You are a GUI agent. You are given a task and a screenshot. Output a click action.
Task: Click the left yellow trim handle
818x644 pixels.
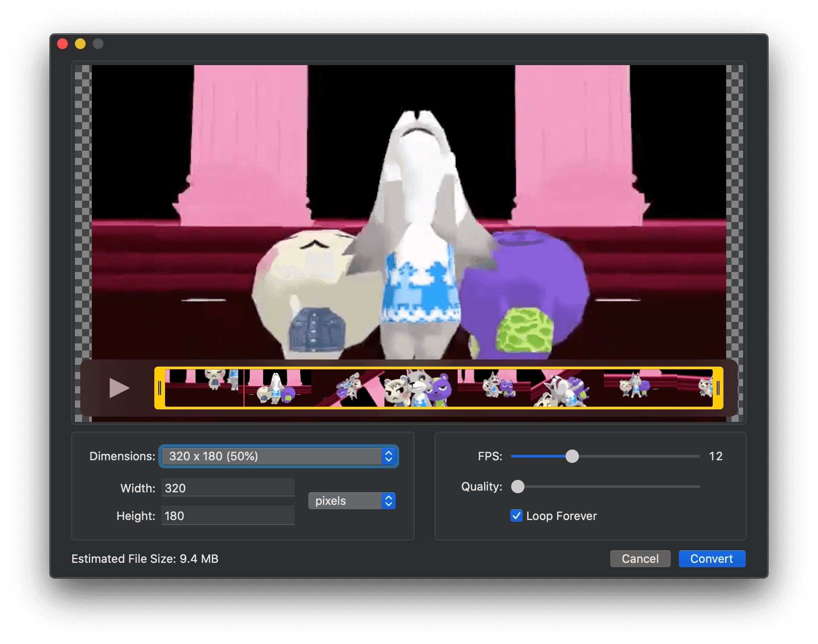[160, 388]
